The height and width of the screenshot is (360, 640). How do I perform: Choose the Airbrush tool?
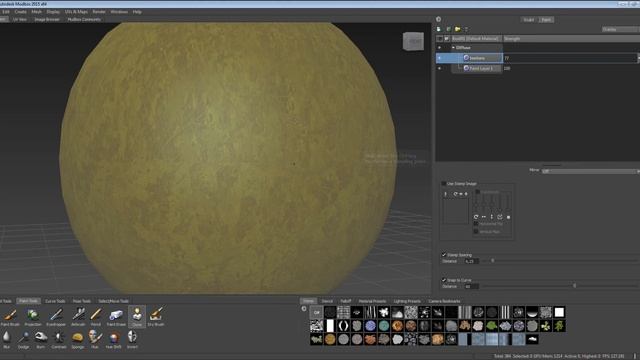pyautogui.click(x=78, y=317)
